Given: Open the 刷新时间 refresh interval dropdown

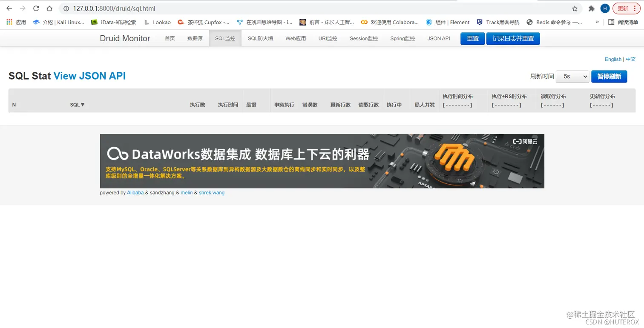Looking at the screenshot, I should click(572, 77).
